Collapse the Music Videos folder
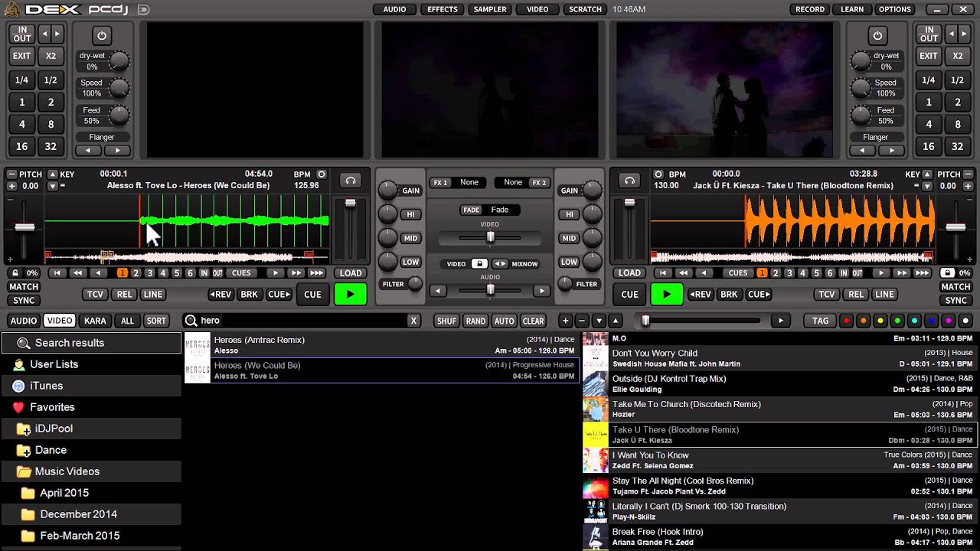Image resolution: width=980 pixels, height=551 pixels. tap(23, 472)
